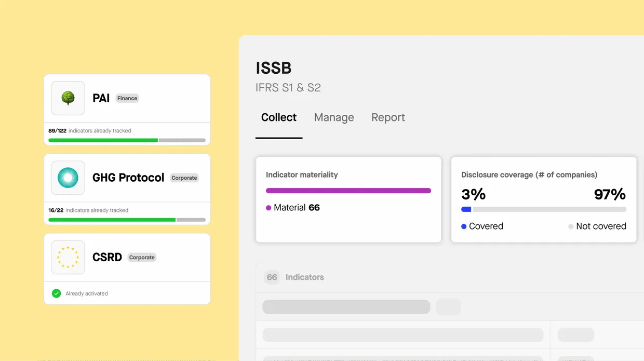Open the Disclosure coverage card title
The width and height of the screenshot is (644, 361).
[x=529, y=175]
